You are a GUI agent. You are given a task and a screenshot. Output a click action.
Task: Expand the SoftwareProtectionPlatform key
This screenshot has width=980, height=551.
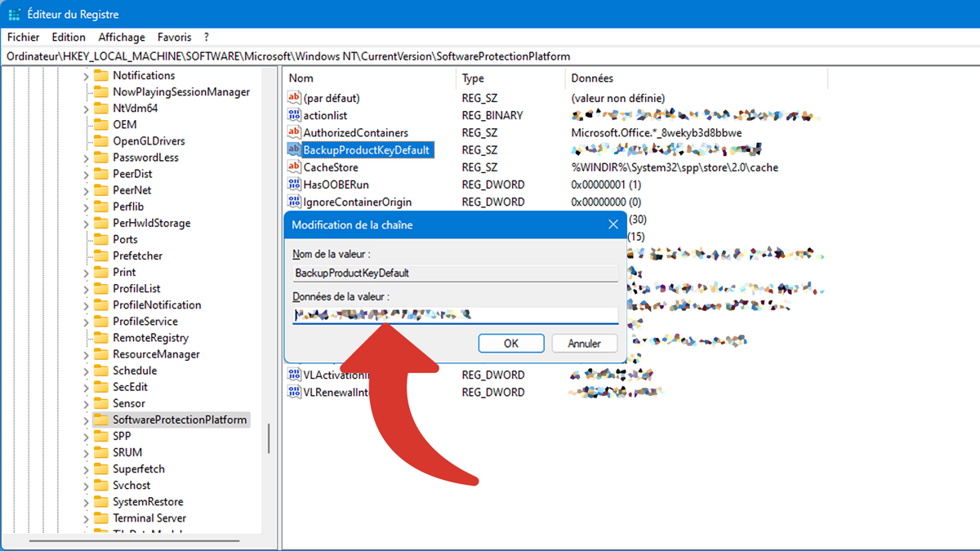point(87,420)
